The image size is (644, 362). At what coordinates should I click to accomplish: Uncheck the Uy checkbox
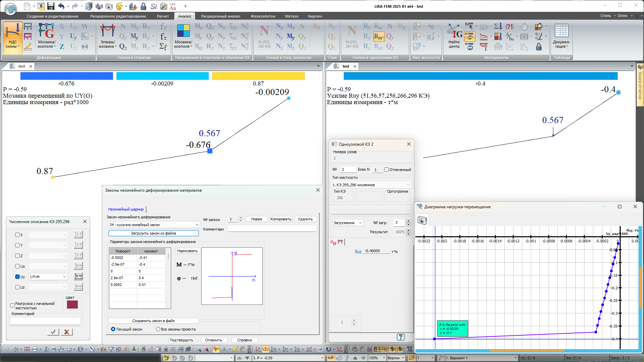point(18,276)
